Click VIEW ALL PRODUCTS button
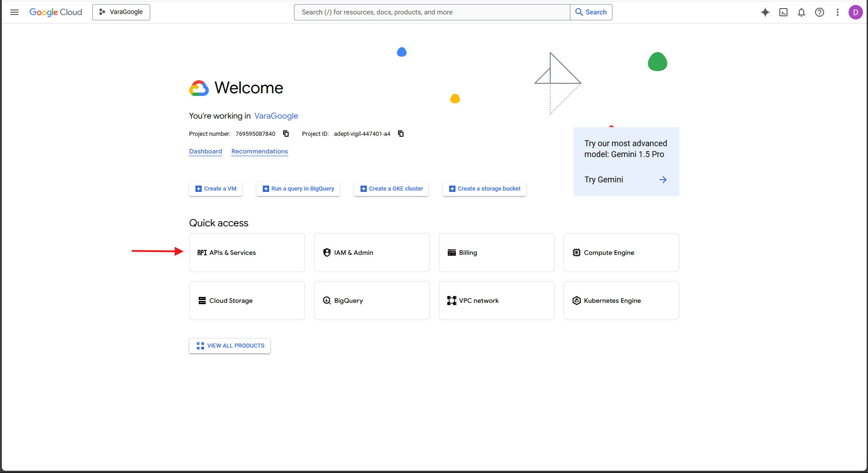The image size is (868, 473). point(230,346)
